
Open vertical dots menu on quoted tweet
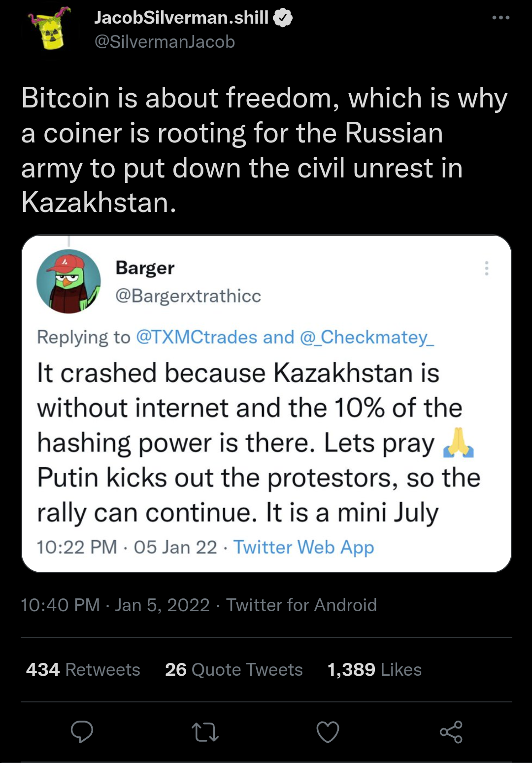[x=486, y=268]
